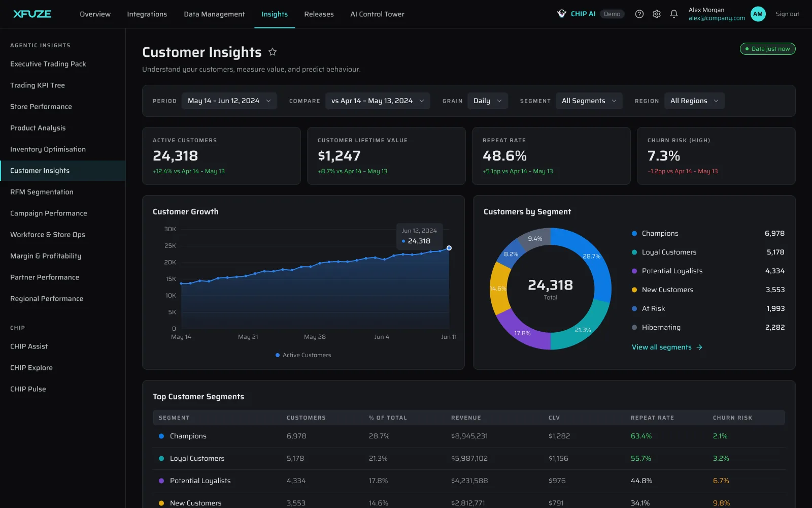Go to the Integrations tab
Screen dimensions: 812x508
pyautogui.click(x=147, y=14)
